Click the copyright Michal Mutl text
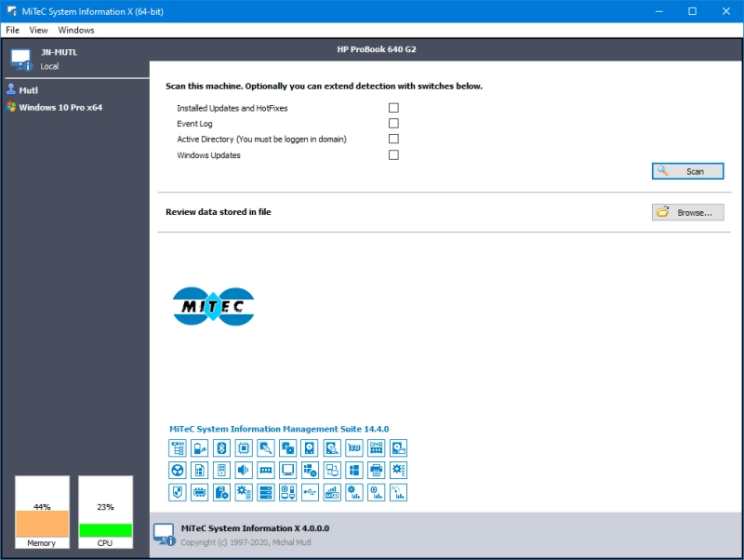The height and width of the screenshot is (560, 744). (246, 542)
